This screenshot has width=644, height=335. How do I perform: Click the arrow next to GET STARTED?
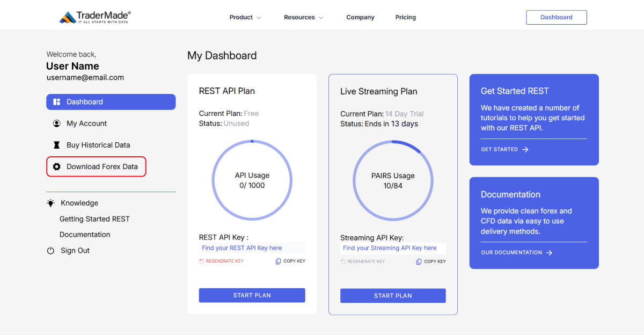click(525, 149)
